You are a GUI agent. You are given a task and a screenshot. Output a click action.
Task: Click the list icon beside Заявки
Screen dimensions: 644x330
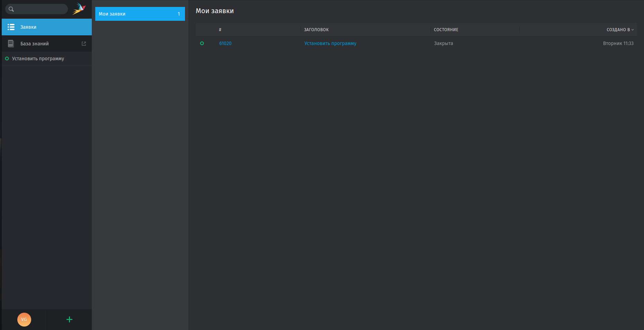pos(11,27)
